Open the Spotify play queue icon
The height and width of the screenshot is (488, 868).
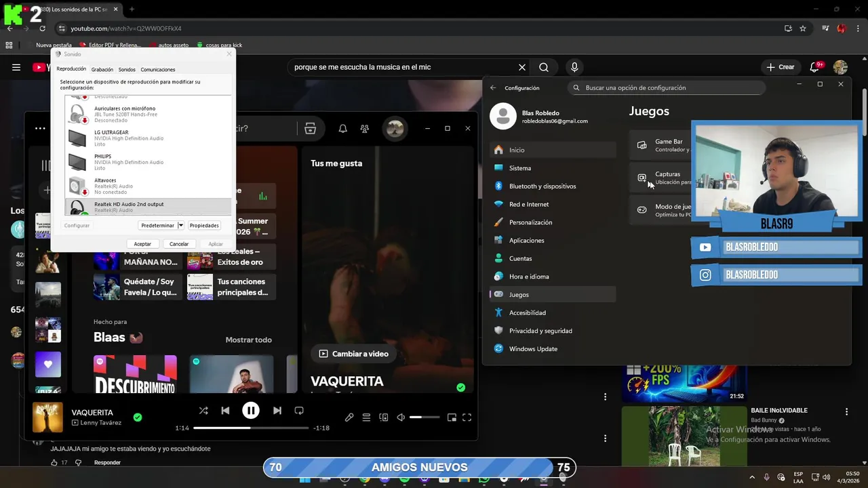click(x=366, y=418)
